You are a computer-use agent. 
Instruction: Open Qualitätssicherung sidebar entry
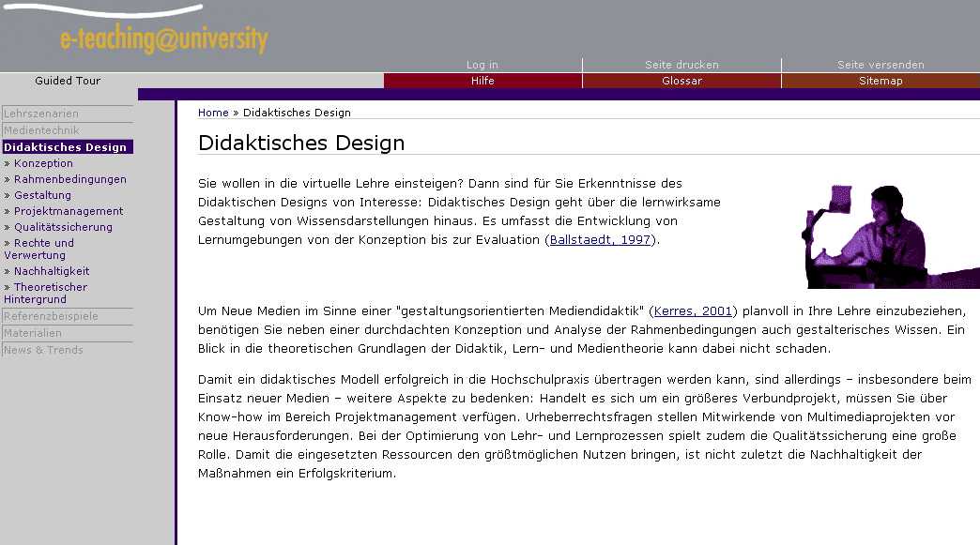point(63,227)
